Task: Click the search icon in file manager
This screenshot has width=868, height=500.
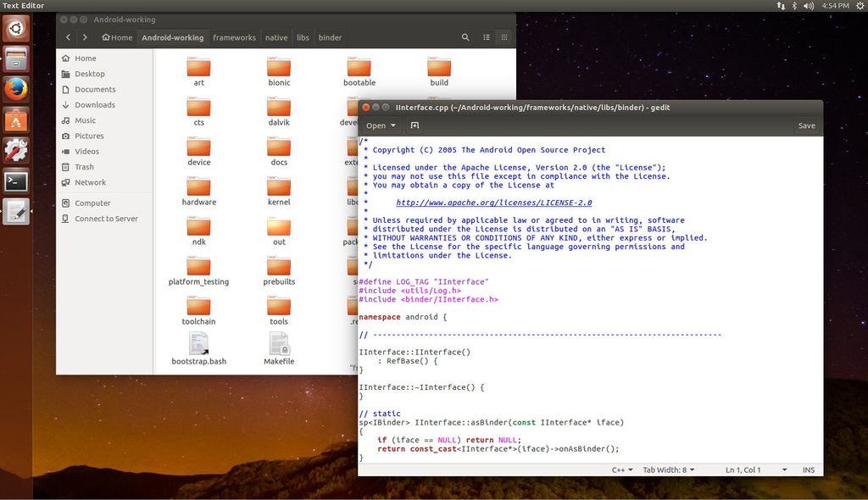Action: pyautogui.click(x=465, y=37)
